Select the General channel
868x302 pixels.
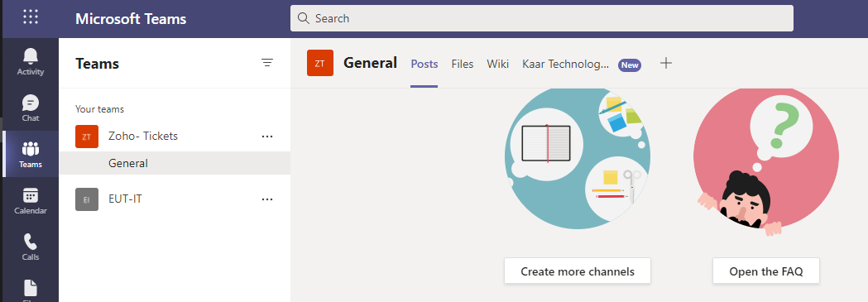(x=175, y=163)
